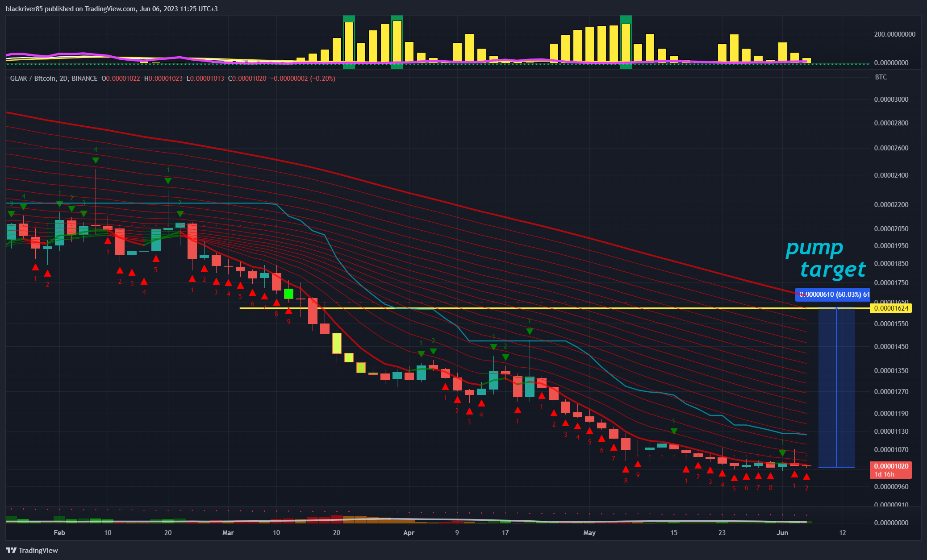Click the 0.00001190 price axis label
Viewport: 927px width, 560px height.
(x=891, y=414)
